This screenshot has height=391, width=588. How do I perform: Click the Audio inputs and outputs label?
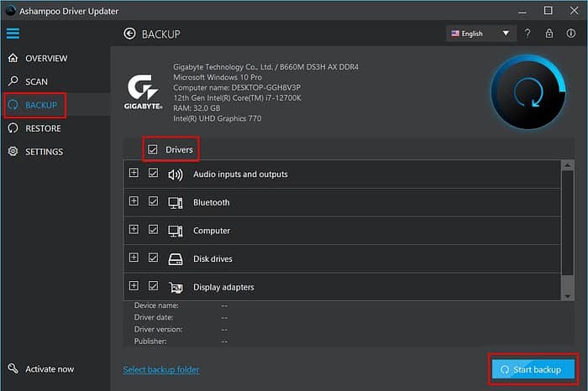click(240, 175)
